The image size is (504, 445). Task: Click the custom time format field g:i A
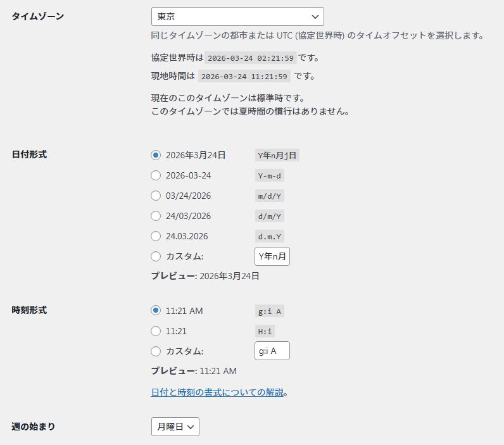click(272, 351)
